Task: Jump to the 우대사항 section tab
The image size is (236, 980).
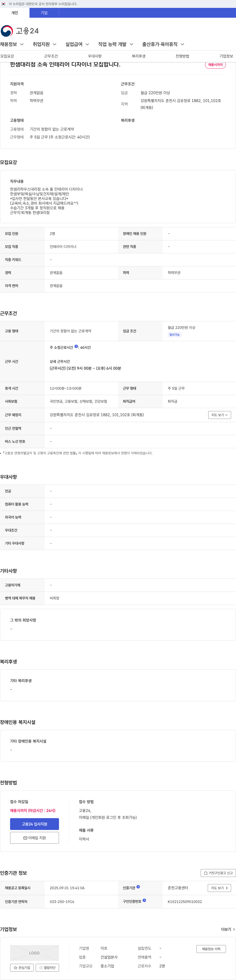Action: [95, 56]
